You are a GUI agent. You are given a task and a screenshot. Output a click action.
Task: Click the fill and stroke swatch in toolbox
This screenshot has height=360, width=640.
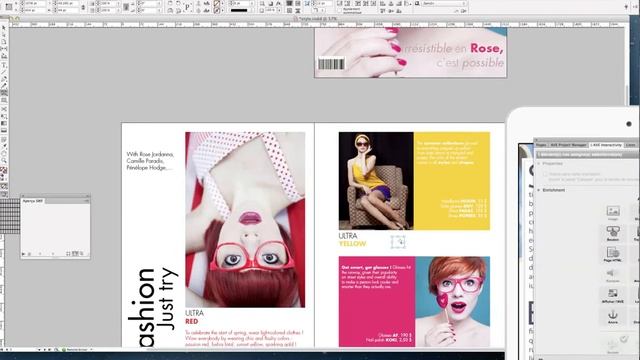tap(4, 171)
